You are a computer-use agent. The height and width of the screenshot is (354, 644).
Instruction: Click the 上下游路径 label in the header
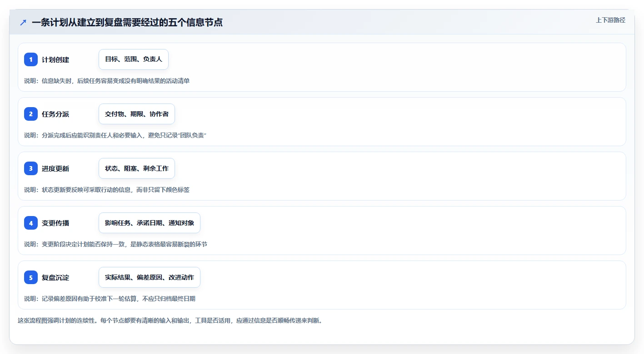[x=610, y=20]
